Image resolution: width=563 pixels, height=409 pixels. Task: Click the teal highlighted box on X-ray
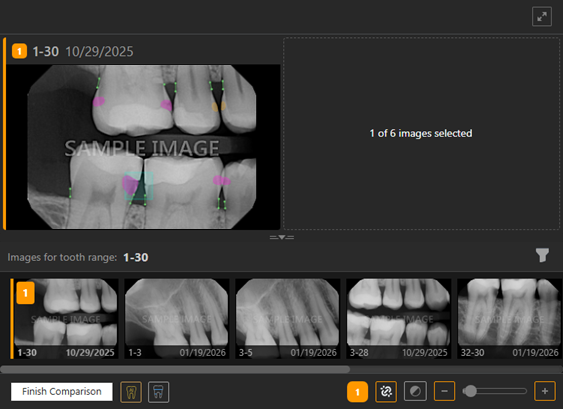(x=139, y=186)
